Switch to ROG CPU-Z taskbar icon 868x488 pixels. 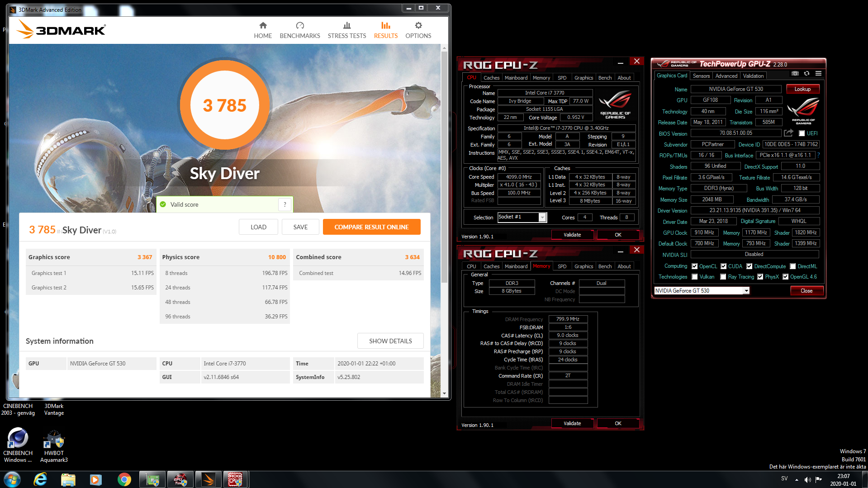coord(236,479)
